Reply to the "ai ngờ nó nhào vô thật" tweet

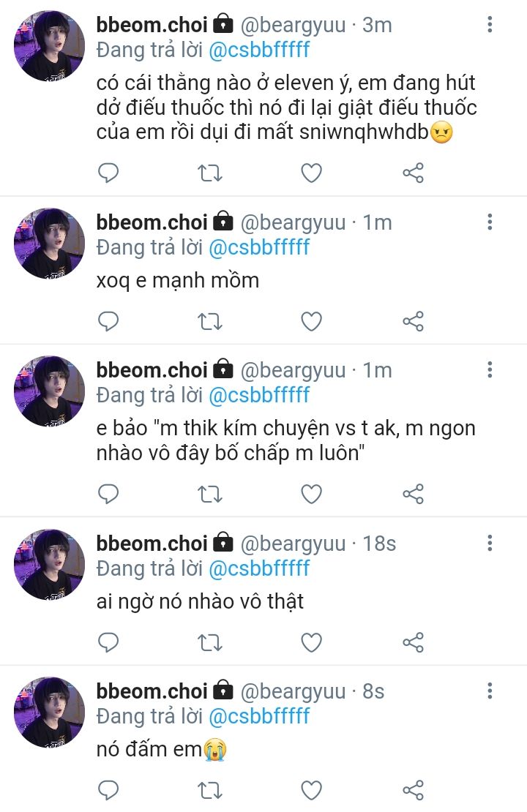coord(108,642)
